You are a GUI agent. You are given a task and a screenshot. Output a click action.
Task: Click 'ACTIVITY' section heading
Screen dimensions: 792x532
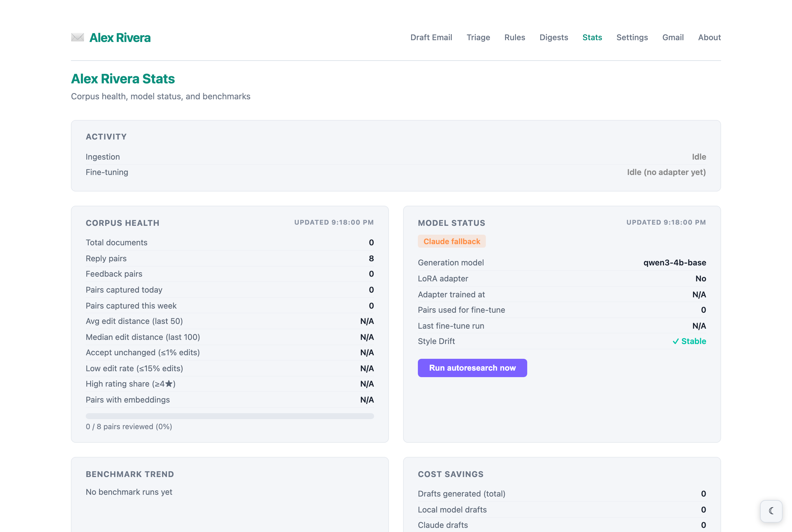tap(106, 137)
